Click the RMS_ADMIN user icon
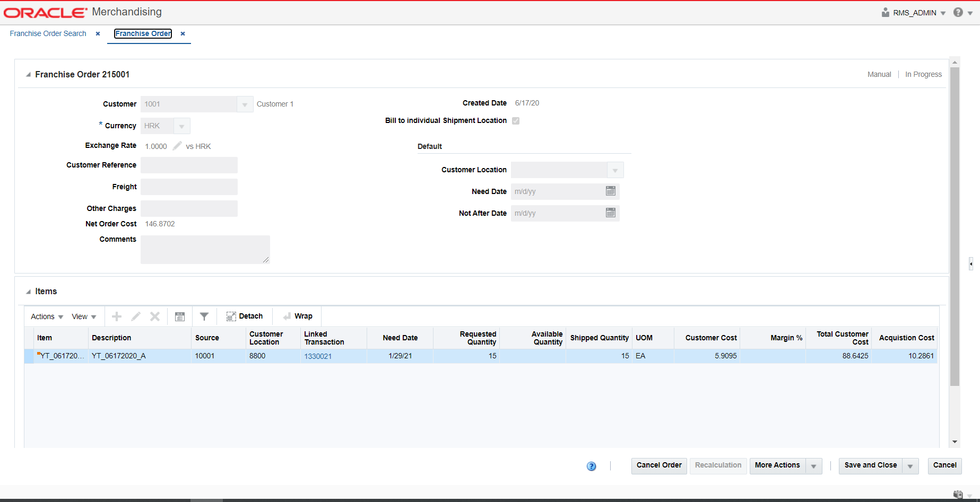 coord(886,12)
